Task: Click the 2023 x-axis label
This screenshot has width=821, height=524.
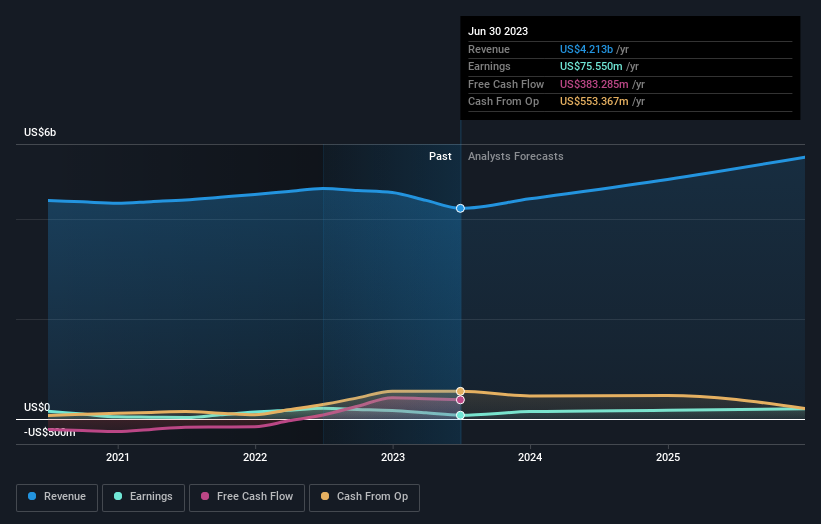Action: click(x=393, y=458)
